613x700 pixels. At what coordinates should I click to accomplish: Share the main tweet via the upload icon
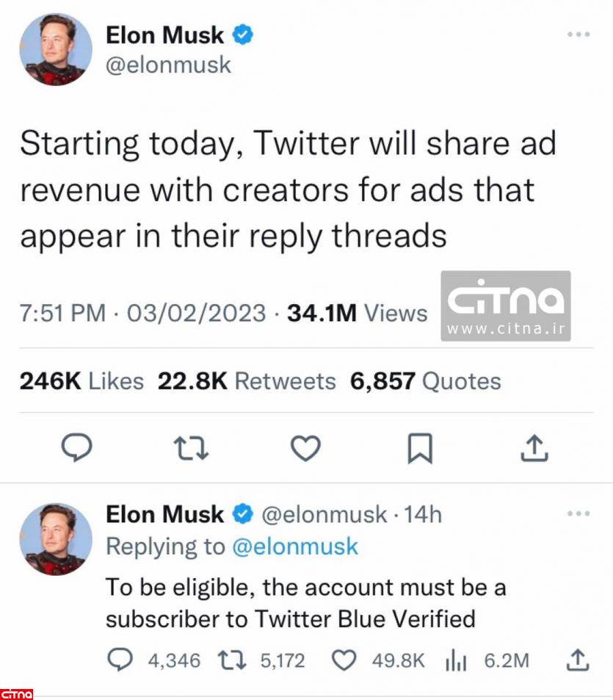point(534,447)
